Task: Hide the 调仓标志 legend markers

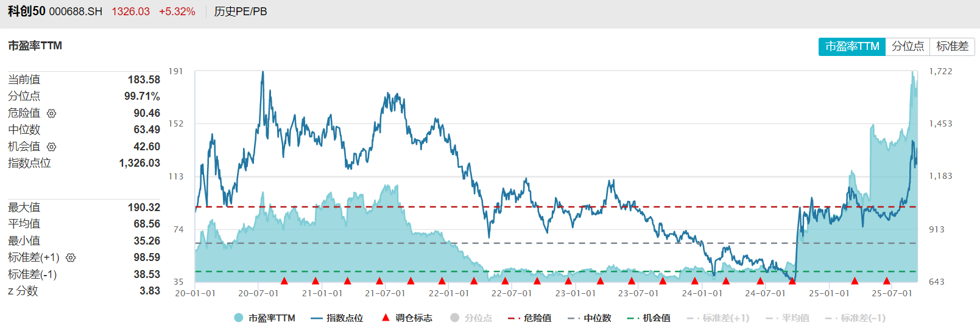Action: pos(407,318)
